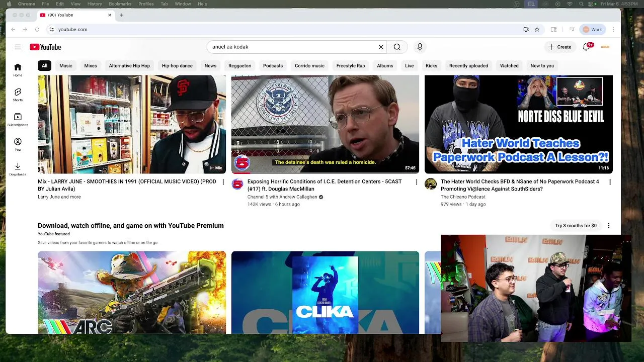This screenshot has width=644, height=362.
Task: Open options menu for I.C.E. Detention video
Action: coord(416,182)
